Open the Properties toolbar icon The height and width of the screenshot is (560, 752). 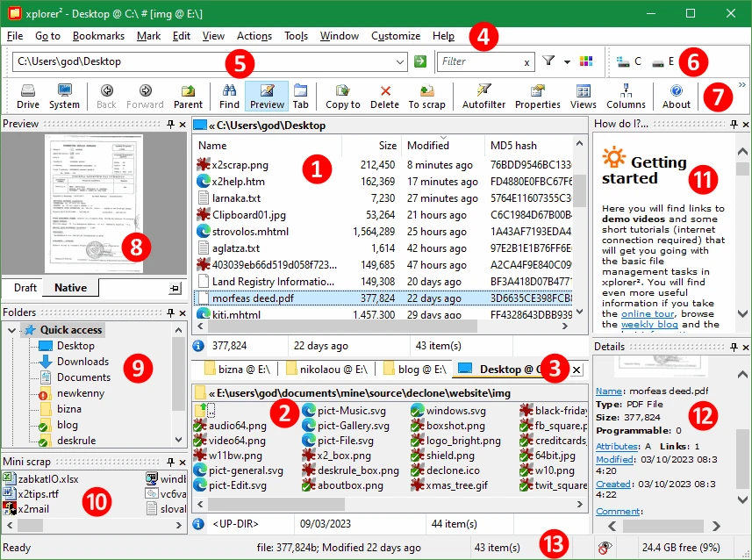[537, 96]
